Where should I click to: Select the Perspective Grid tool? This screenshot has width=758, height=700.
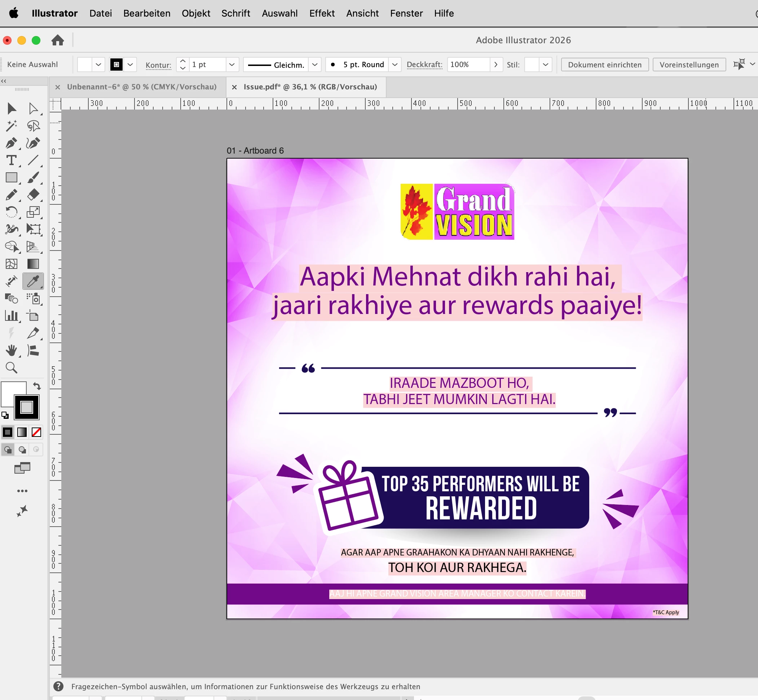[x=33, y=247]
